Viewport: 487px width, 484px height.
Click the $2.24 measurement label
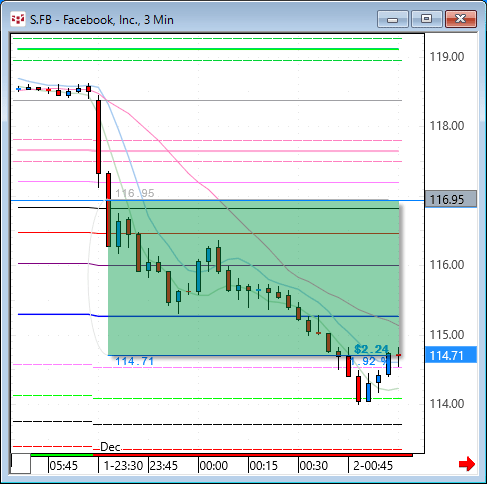click(371, 349)
